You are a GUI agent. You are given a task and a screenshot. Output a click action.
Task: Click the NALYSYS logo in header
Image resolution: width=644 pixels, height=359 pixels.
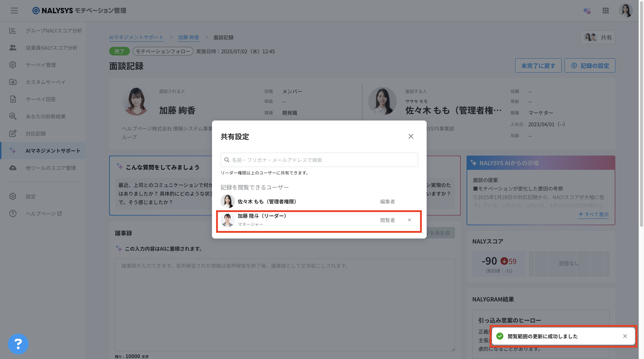tap(79, 11)
